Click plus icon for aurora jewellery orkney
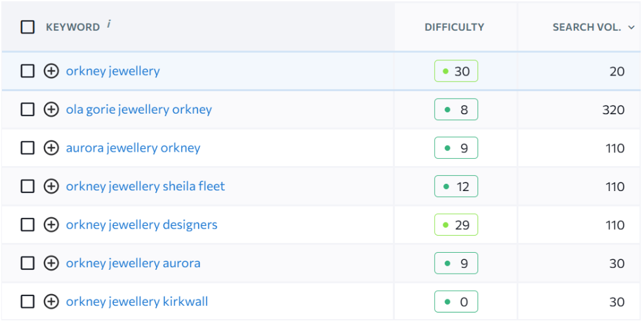Image resolution: width=644 pixels, height=323 pixels. click(51, 148)
